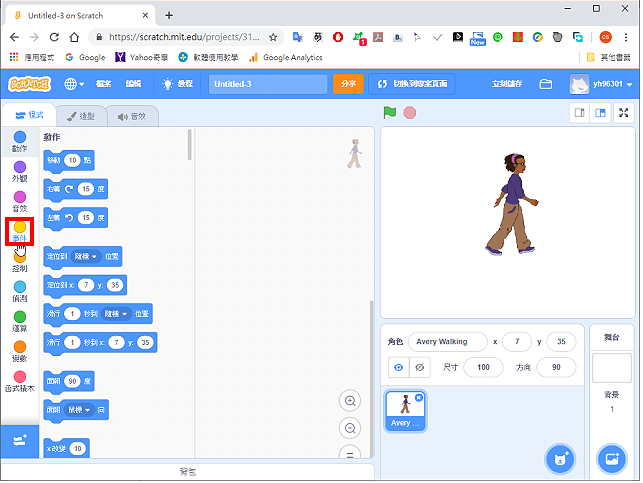Click the sprite size field 100

click(x=483, y=367)
